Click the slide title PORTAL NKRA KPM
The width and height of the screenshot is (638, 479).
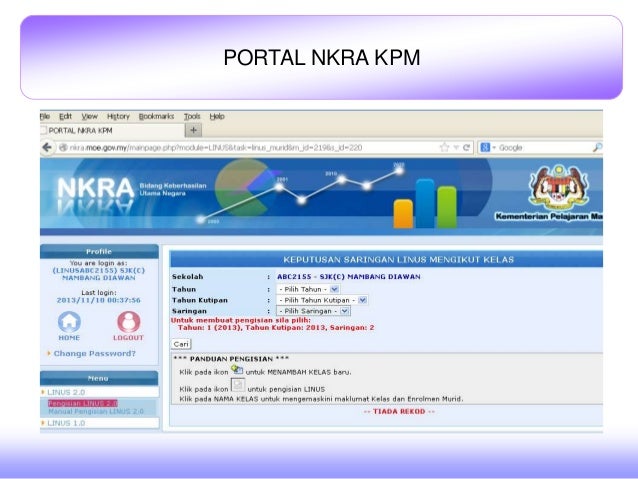pos(321,57)
